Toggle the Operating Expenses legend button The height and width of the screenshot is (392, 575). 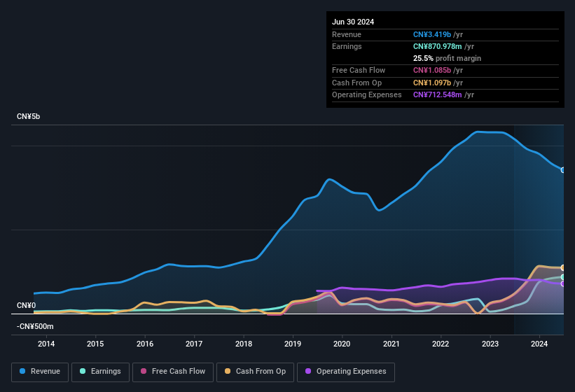click(346, 372)
